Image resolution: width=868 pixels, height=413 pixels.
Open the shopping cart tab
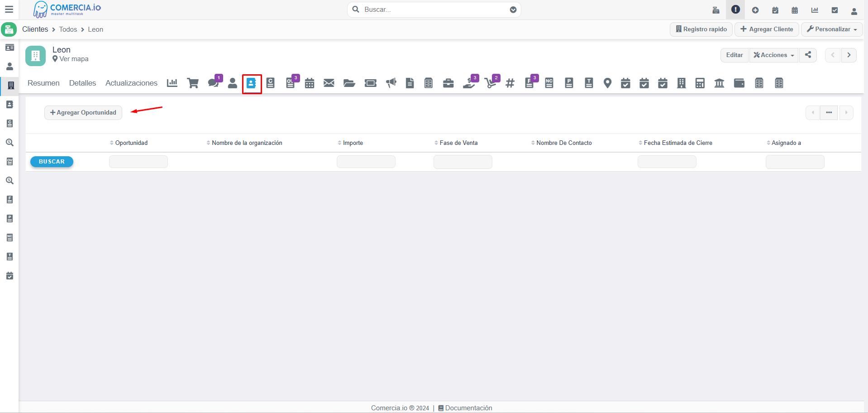193,83
